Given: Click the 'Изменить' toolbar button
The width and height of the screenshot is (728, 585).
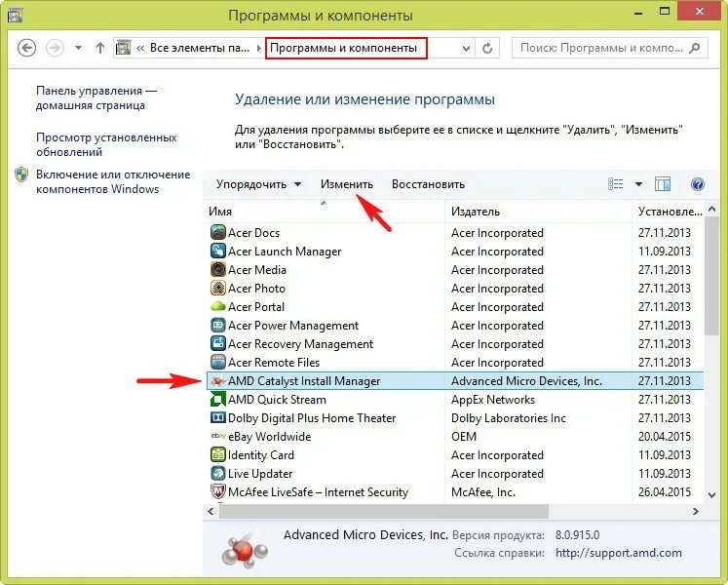Looking at the screenshot, I should point(347,184).
